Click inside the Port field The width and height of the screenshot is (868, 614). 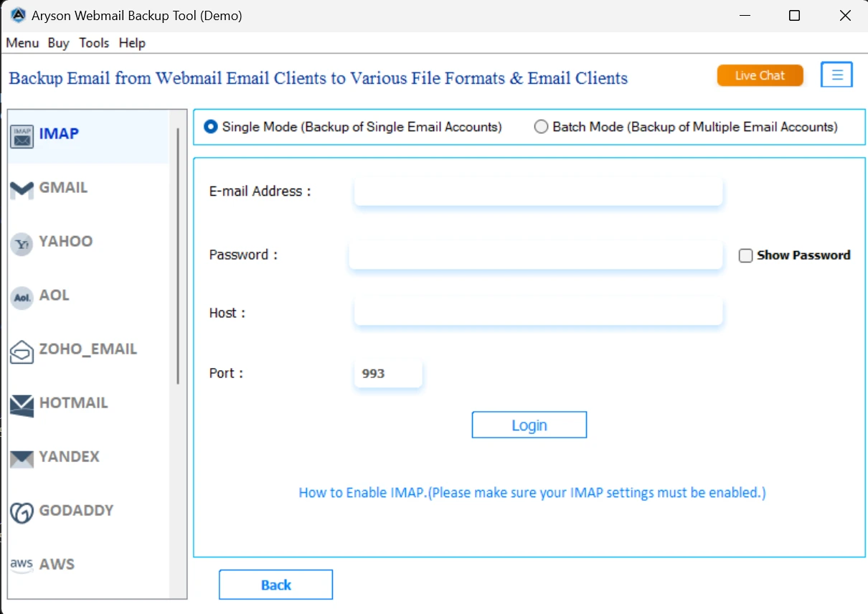[x=387, y=373]
